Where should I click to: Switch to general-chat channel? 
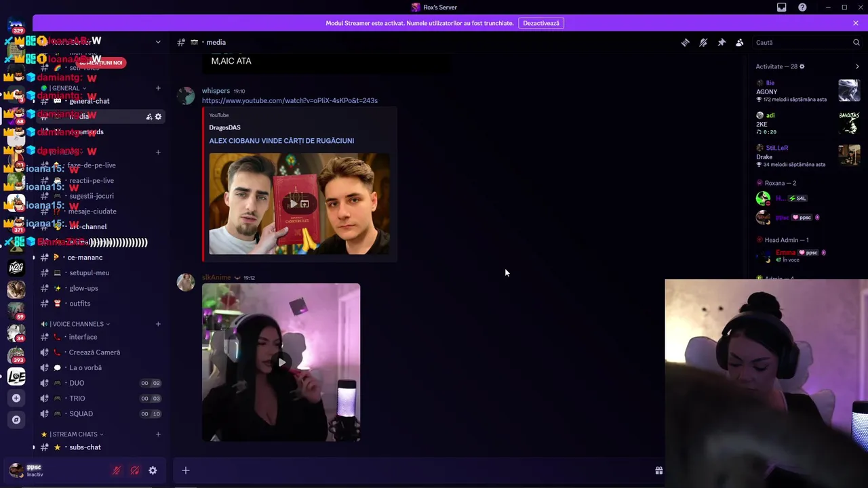click(100, 101)
